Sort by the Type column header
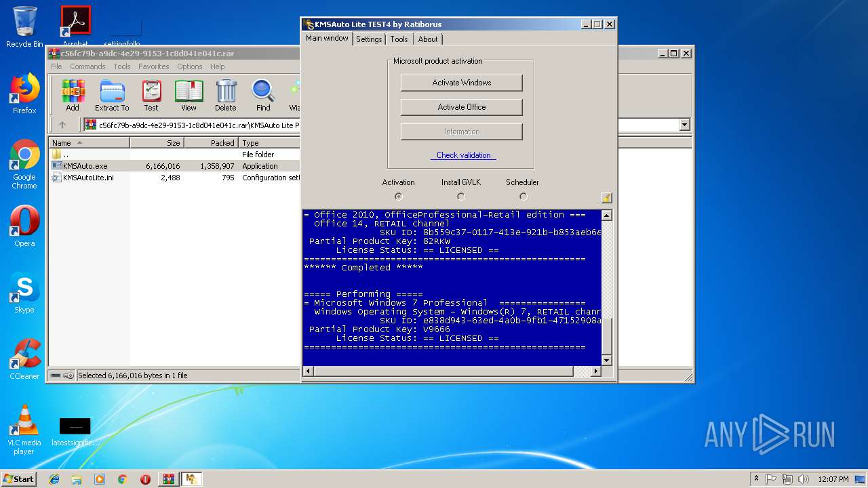The image size is (868, 488). pos(269,143)
